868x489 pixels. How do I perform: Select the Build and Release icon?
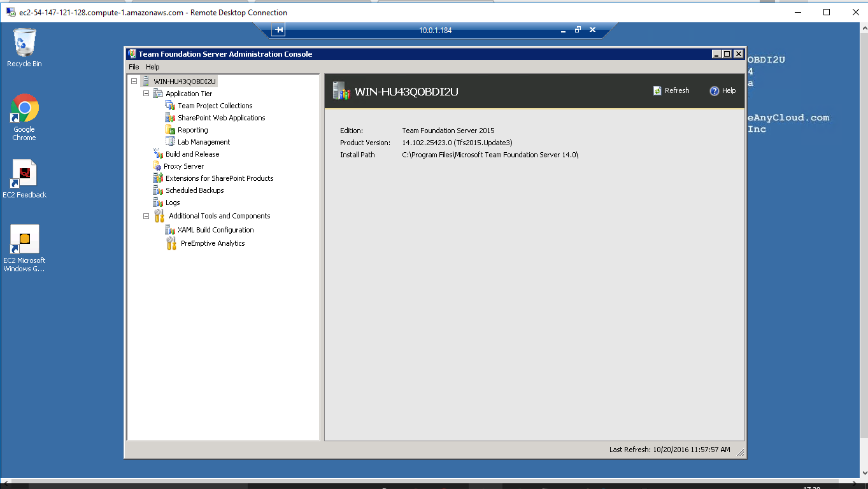(158, 154)
